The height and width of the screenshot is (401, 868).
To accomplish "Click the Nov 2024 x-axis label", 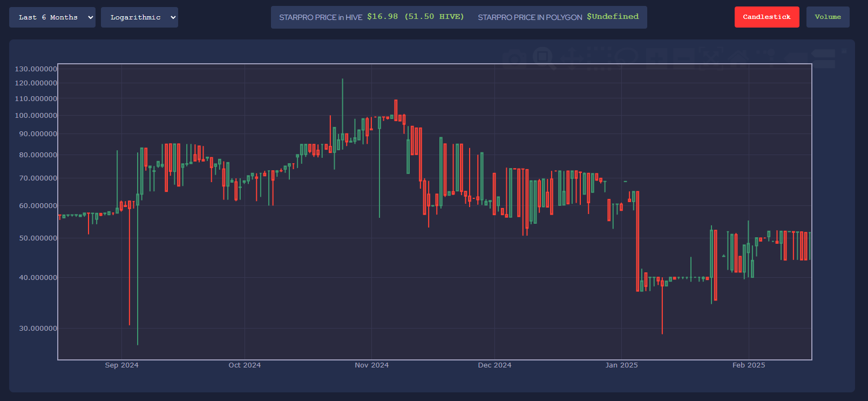I will [x=371, y=365].
